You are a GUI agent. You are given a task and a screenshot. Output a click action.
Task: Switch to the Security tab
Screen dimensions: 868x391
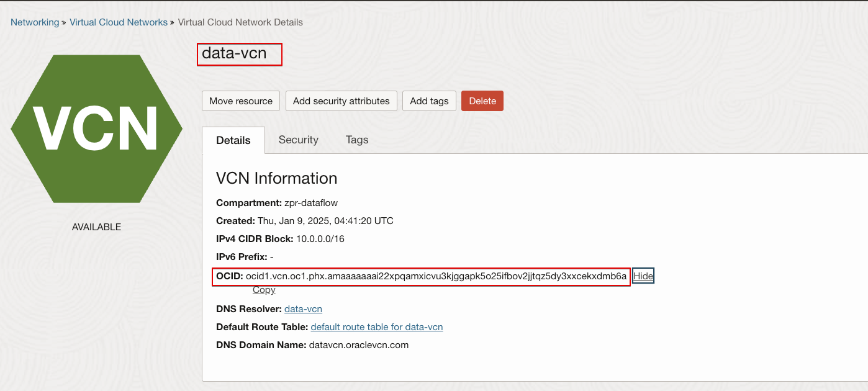[x=298, y=140]
